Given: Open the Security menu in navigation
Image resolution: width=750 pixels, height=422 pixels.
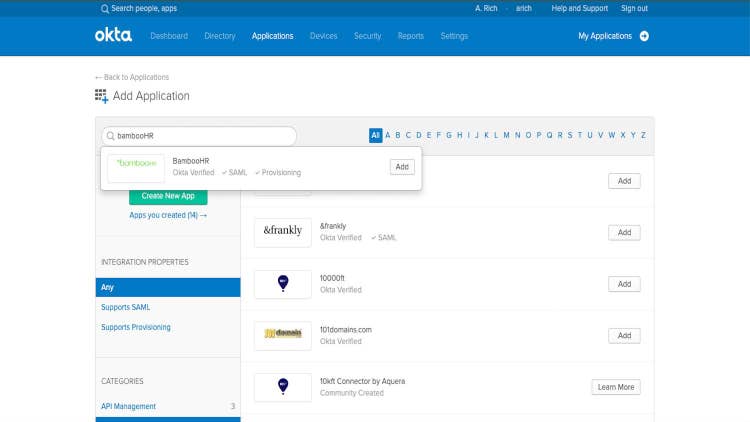Looking at the screenshot, I should pos(367,36).
